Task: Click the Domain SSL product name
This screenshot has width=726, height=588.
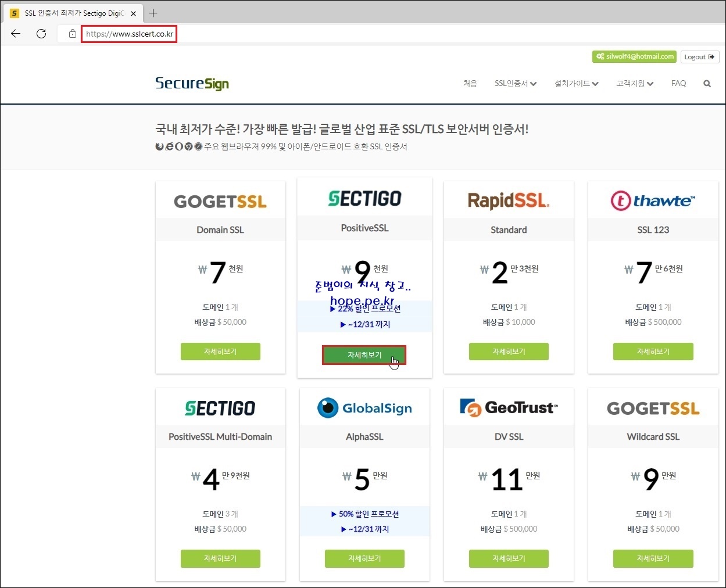Action: coord(220,230)
